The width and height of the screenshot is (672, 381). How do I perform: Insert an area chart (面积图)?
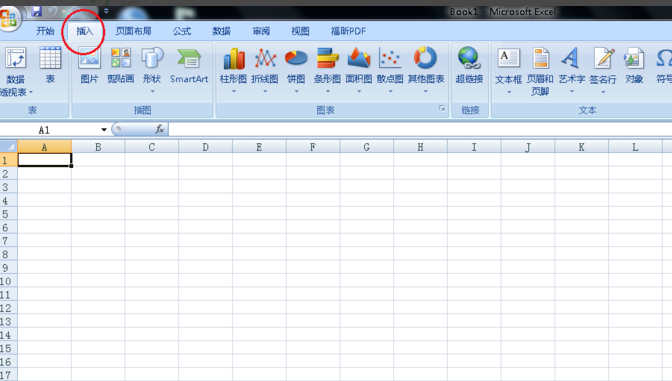coord(359,59)
